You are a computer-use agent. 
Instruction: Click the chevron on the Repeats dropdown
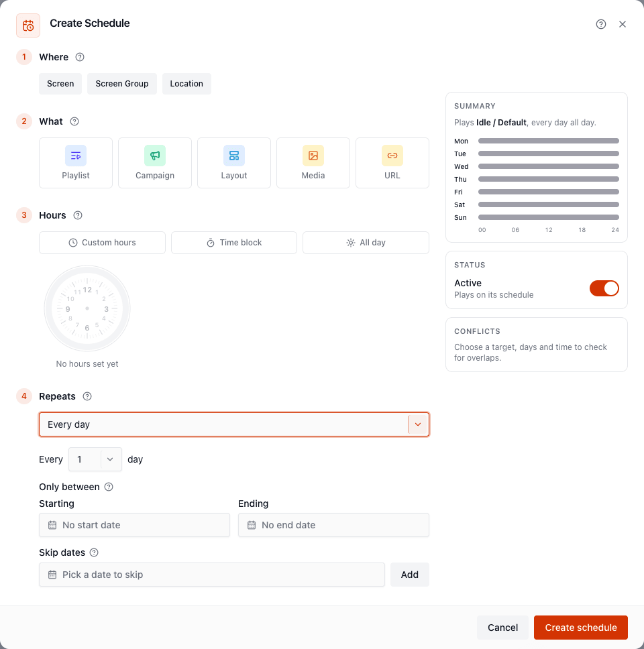418,424
